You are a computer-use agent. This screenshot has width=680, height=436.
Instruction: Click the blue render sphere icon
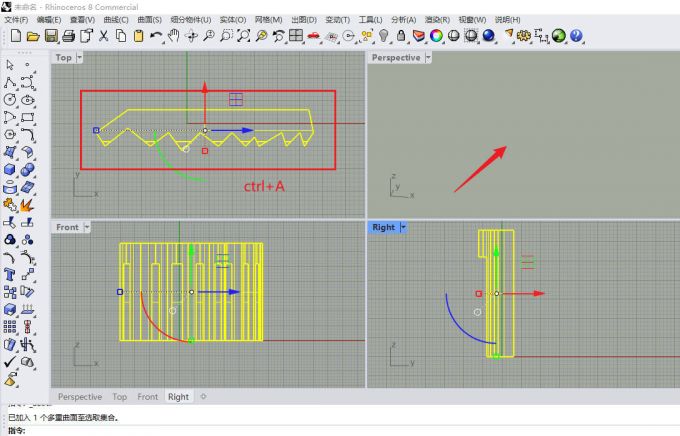[489, 36]
